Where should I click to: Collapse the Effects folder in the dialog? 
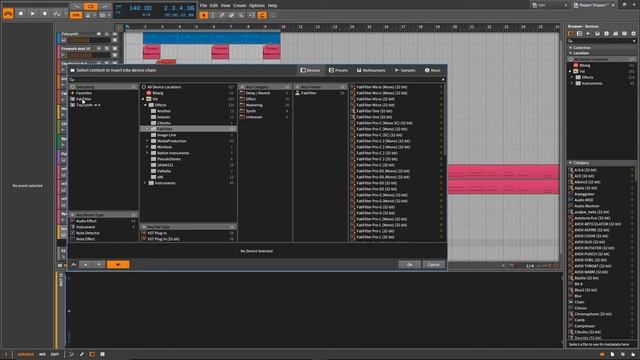point(145,105)
